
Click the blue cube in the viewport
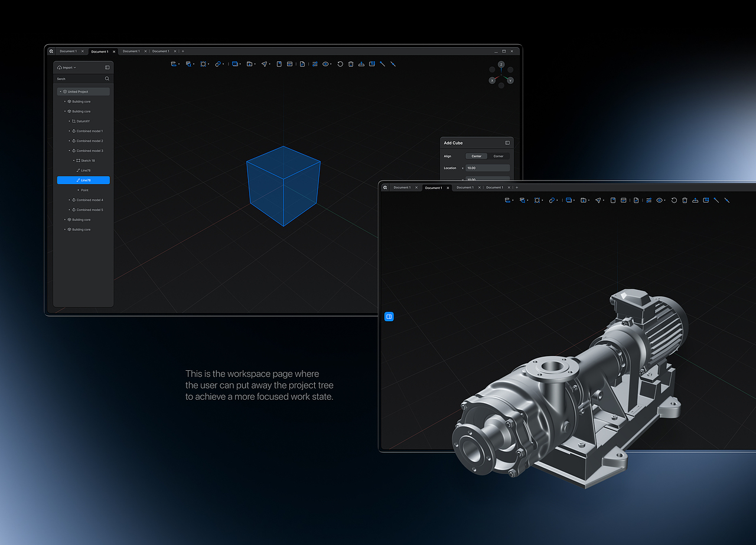283,186
